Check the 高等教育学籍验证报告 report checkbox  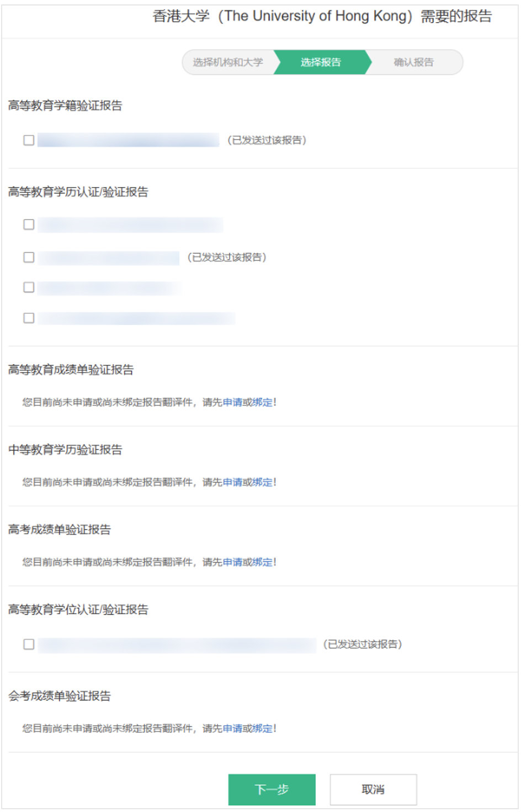(29, 140)
